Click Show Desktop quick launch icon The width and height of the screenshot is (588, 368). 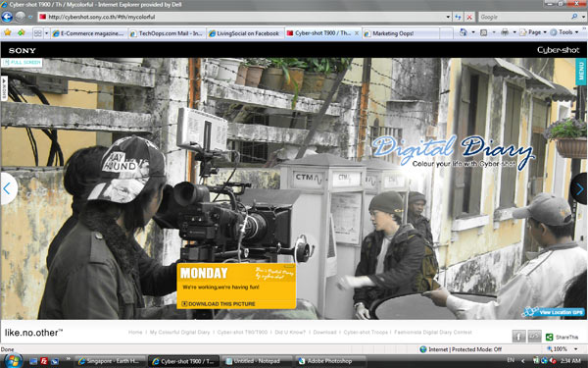(x=33, y=361)
